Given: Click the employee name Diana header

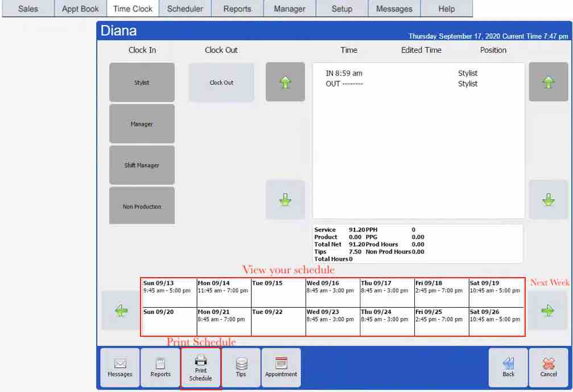Looking at the screenshot, I should coord(118,31).
